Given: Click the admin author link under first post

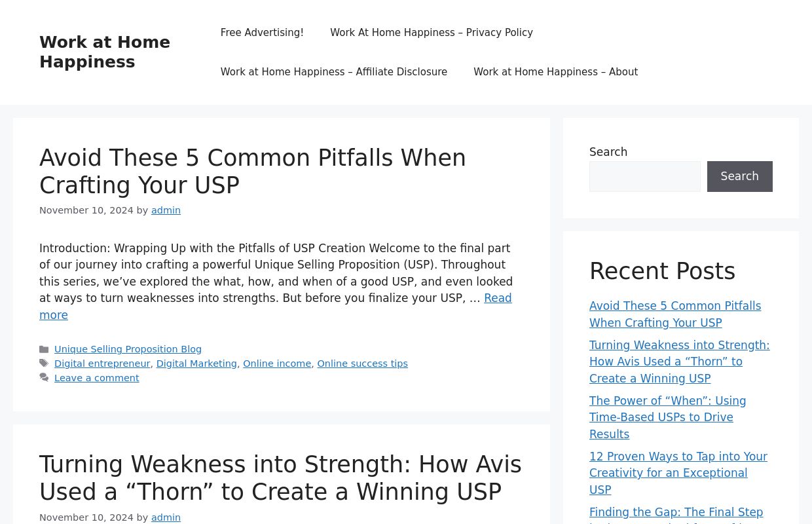Looking at the screenshot, I should [x=166, y=210].
